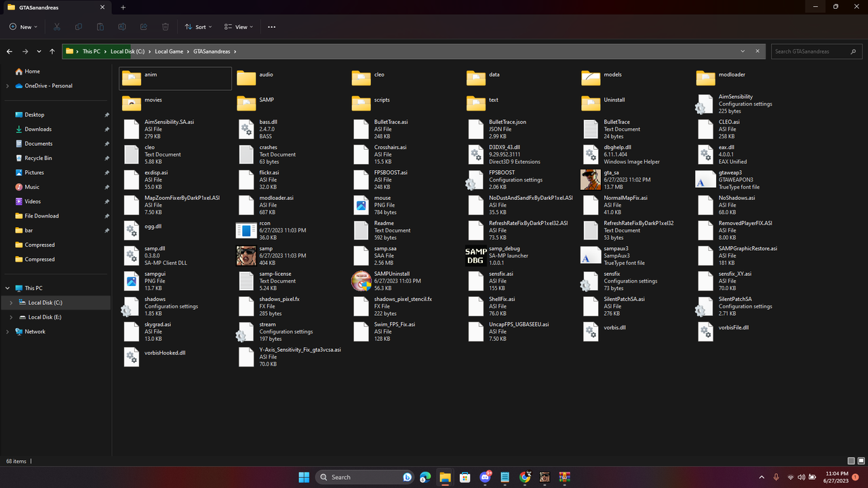Open the Windows Start button
Image resolution: width=868 pixels, height=488 pixels.
304,477
